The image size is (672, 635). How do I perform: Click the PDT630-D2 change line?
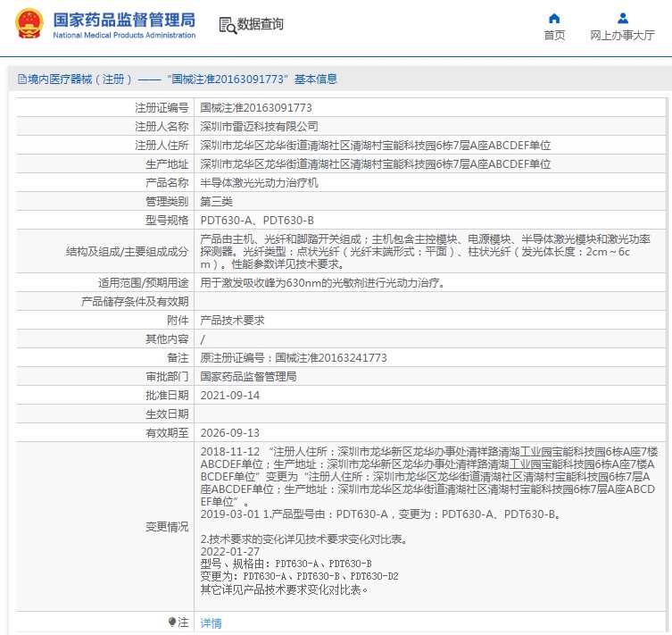(299, 576)
